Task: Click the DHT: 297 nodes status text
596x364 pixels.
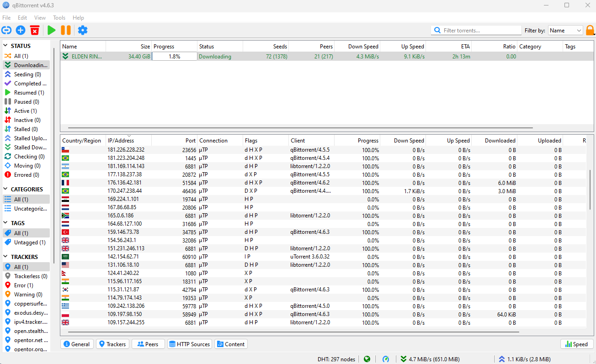Action: tap(336, 359)
